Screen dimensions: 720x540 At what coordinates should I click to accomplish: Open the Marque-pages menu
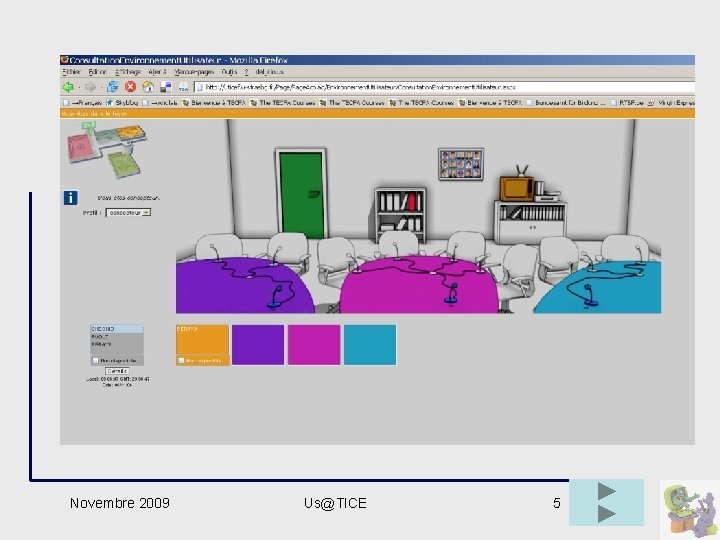pyautogui.click(x=194, y=72)
